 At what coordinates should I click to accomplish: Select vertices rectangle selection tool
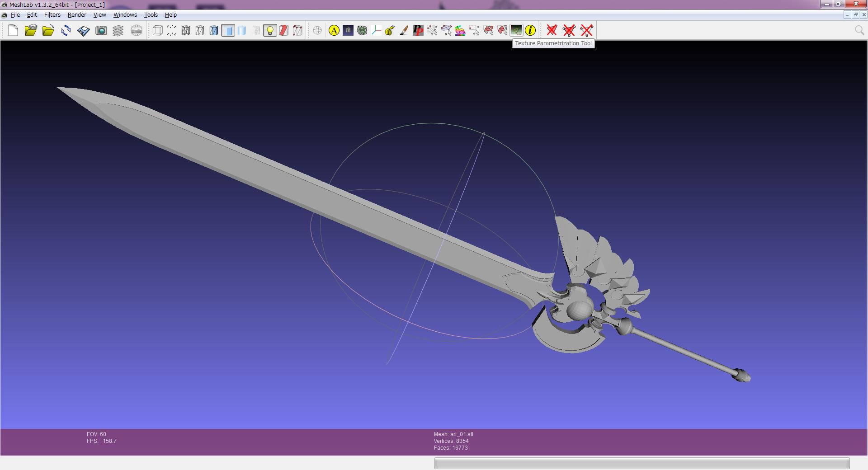[x=474, y=30]
